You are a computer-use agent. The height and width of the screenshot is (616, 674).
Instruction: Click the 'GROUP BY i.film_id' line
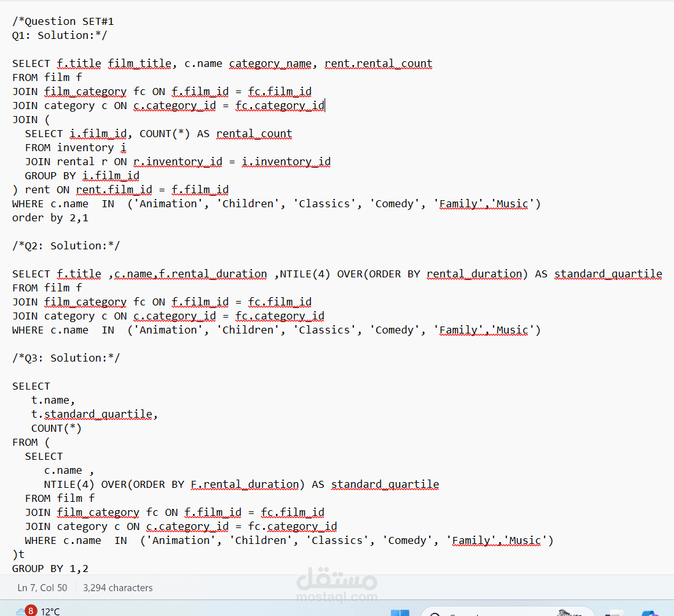(x=82, y=175)
